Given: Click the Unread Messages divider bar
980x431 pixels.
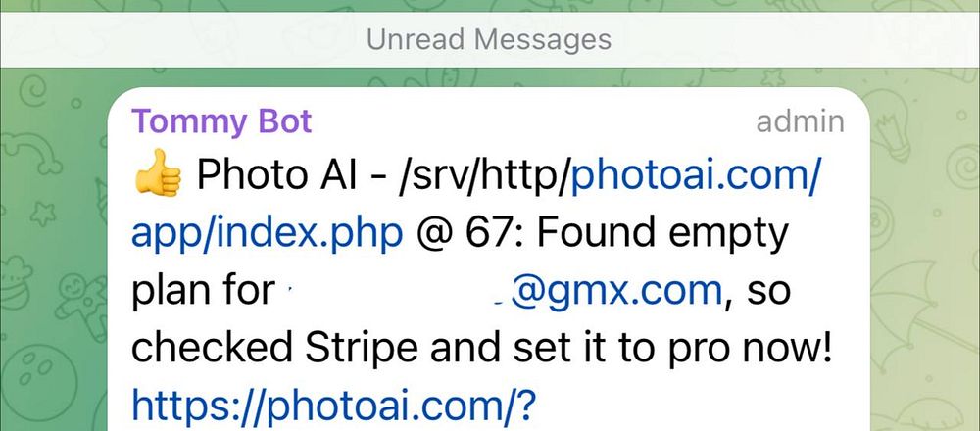Looking at the screenshot, I should (489, 40).
